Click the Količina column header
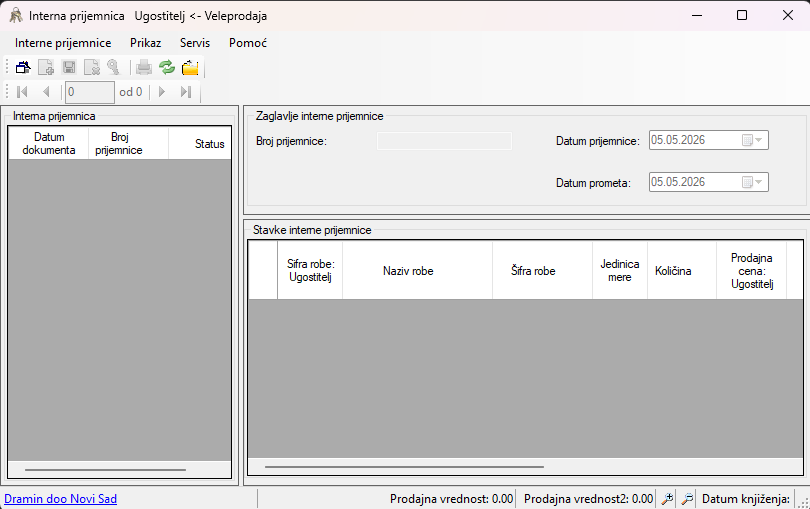This screenshot has width=810, height=509. (682, 270)
